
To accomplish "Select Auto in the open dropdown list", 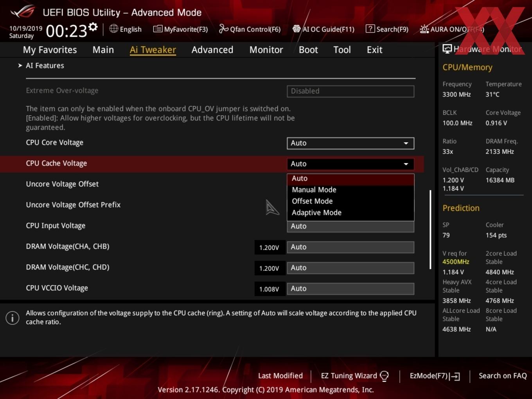I will pos(350,178).
